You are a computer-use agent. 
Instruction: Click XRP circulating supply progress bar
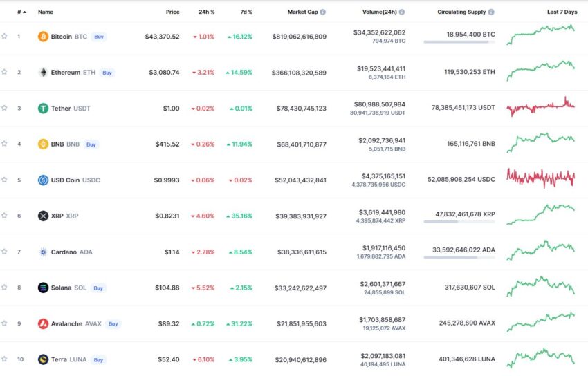click(459, 222)
